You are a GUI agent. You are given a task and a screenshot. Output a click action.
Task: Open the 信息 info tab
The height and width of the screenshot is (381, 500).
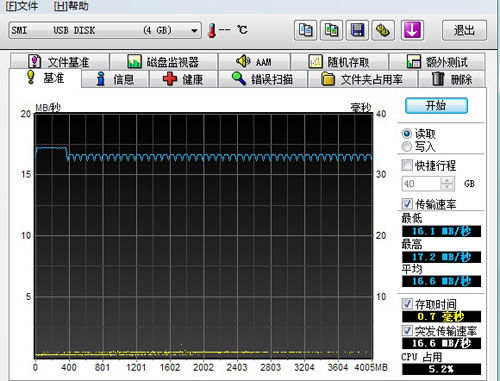pyautogui.click(x=115, y=79)
